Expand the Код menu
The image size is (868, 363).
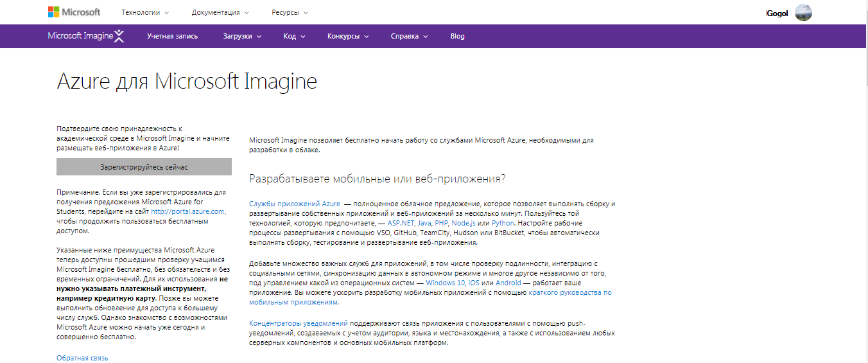(x=294, y=36)
